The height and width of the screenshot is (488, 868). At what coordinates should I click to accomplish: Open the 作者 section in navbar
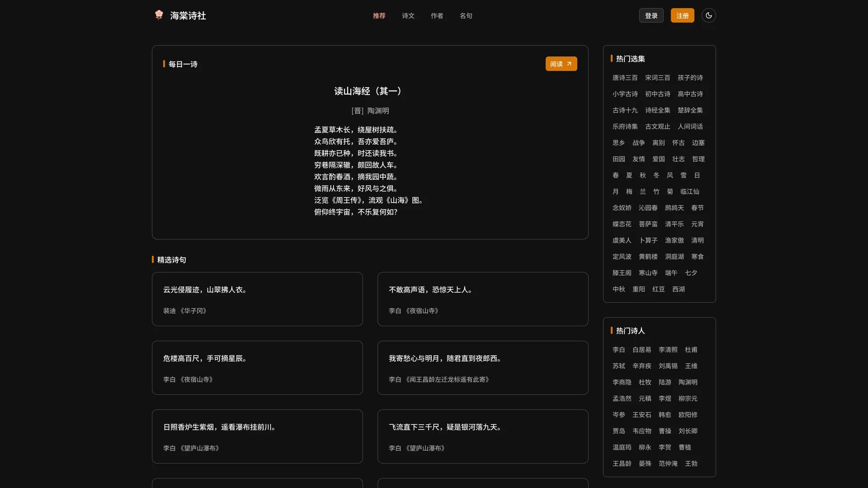437,15
